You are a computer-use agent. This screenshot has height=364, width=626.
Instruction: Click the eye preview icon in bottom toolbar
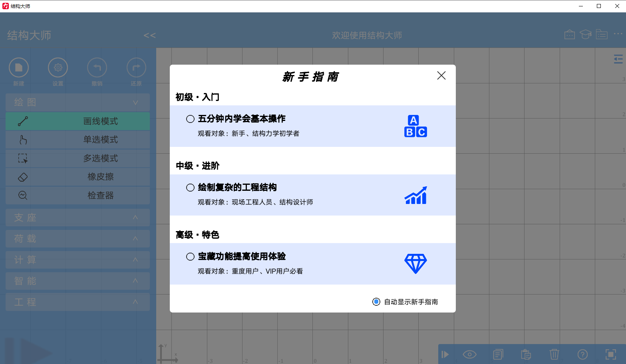coord(469,354)
